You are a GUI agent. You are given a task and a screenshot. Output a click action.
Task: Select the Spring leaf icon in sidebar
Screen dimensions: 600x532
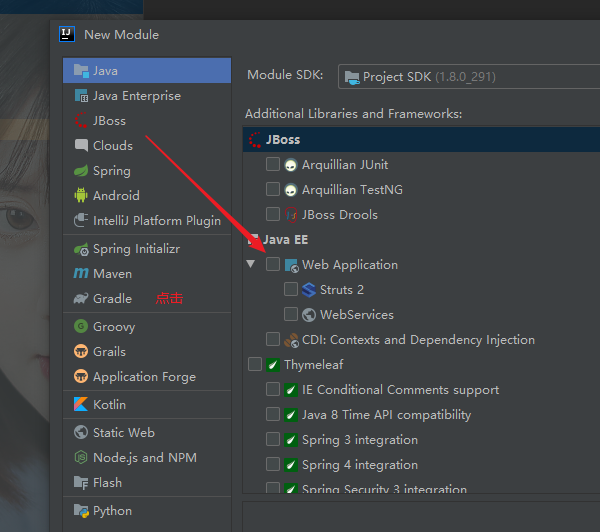click(x=81, y=171)
